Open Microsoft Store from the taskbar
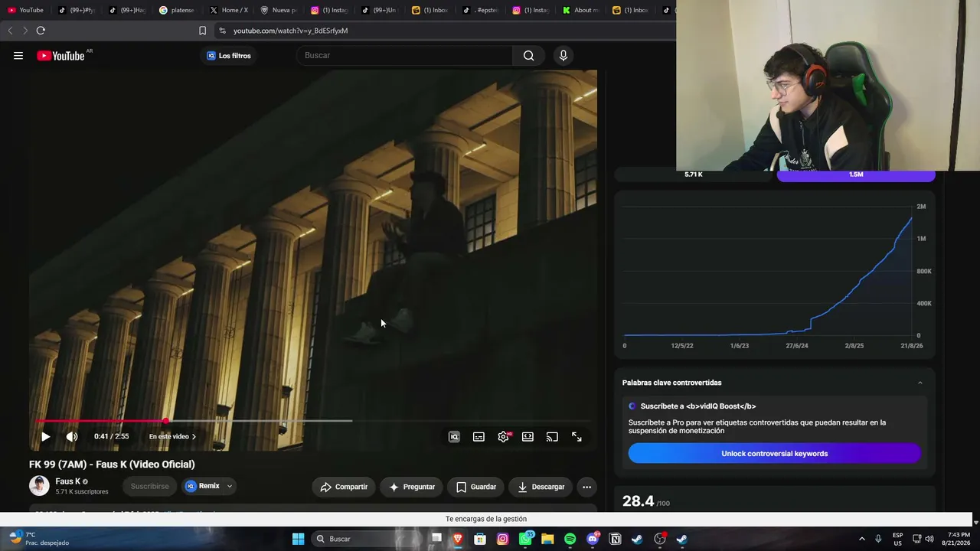The image size is (980, 551). click(x=480, y=539)
